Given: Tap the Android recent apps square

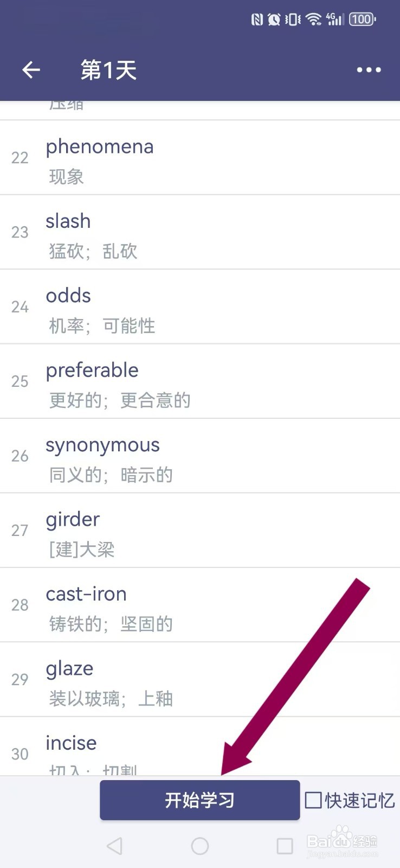Looking at the screenshot, I should coord(285,846).
